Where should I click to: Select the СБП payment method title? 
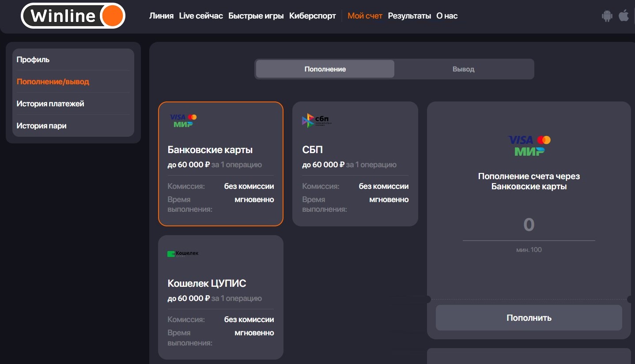[313, 150]
